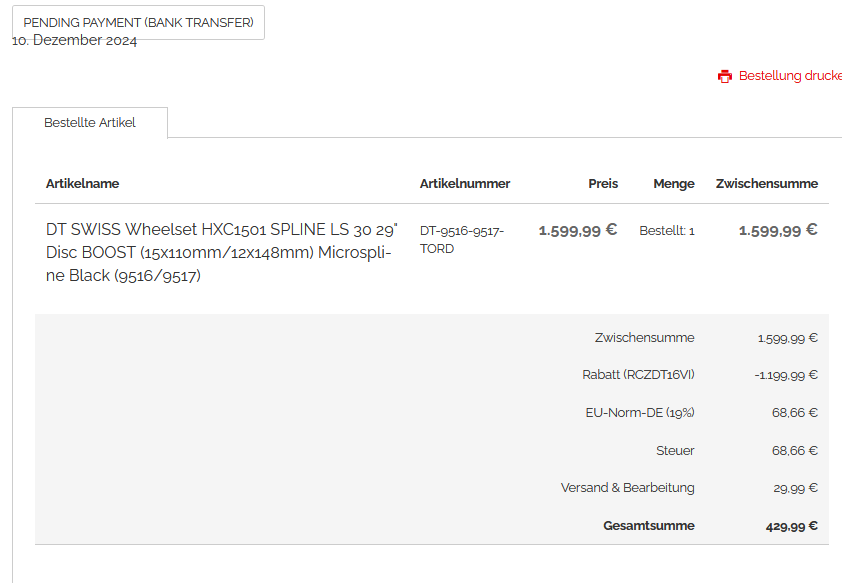This screenshot has width=842, height=583.
Task: Click the Bestellung drucken link
Action: point(789,76)
